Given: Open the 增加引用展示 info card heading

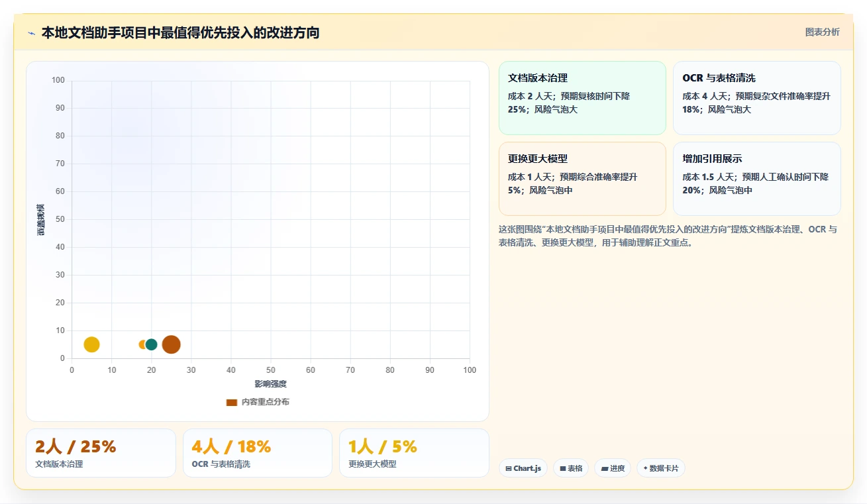Looking at the screenshot, I should point(712,159).
